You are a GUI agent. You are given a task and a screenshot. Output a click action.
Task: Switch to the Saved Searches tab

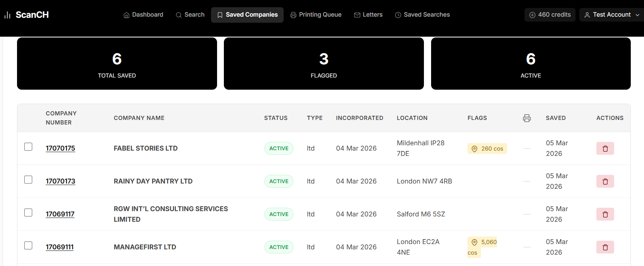[x=422, y=15]
